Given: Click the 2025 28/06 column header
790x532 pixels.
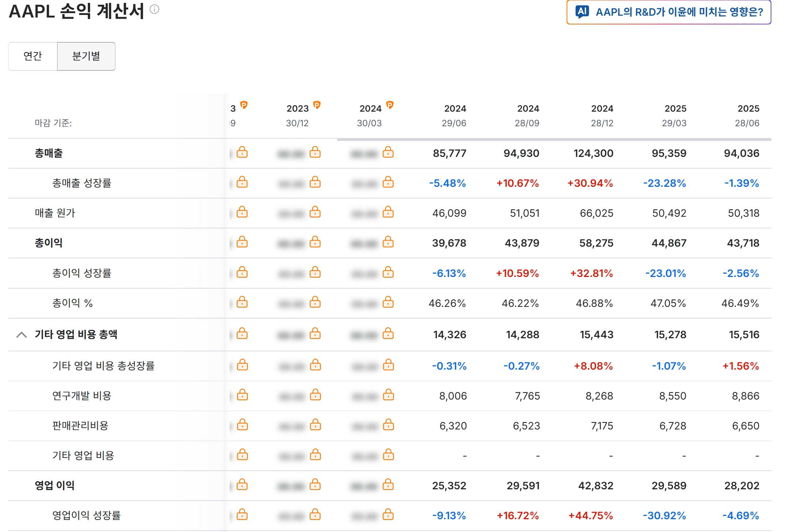Looking at the screenshot, I should tap(747, 116).
